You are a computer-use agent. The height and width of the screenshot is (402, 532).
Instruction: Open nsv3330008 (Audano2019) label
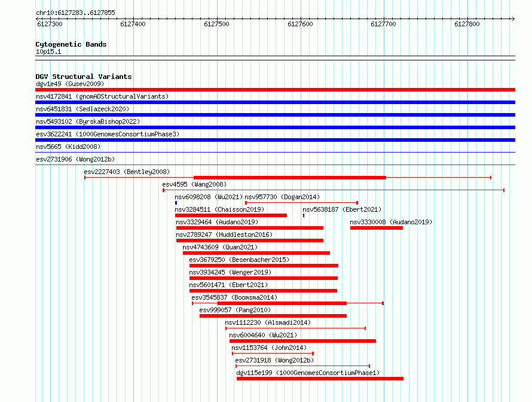[x=391, y=222]
